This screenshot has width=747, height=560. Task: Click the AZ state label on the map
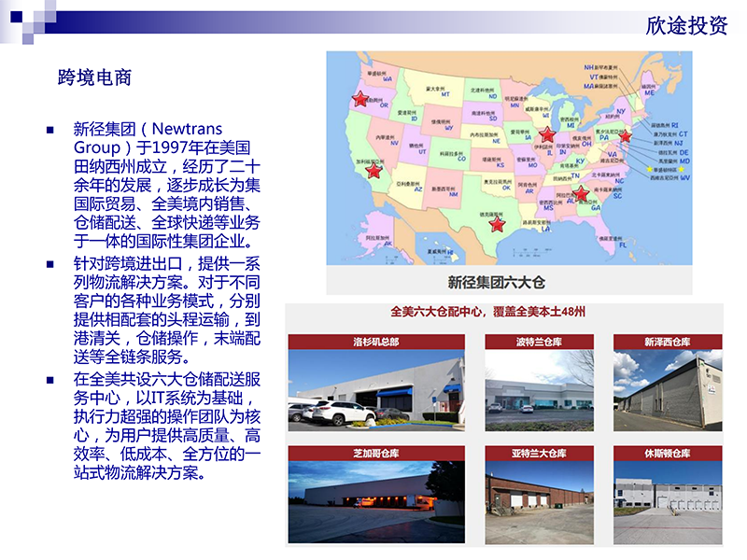pyautogui.click(x=418, y=189)
